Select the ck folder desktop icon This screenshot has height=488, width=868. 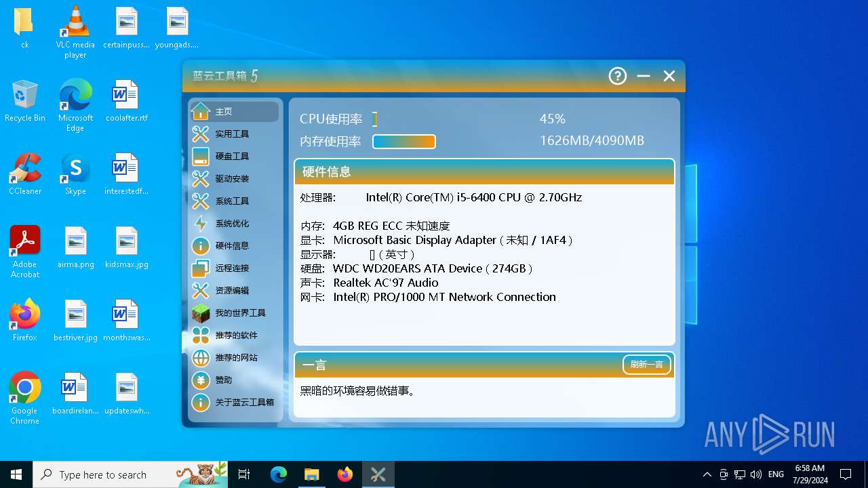(24, 28)
